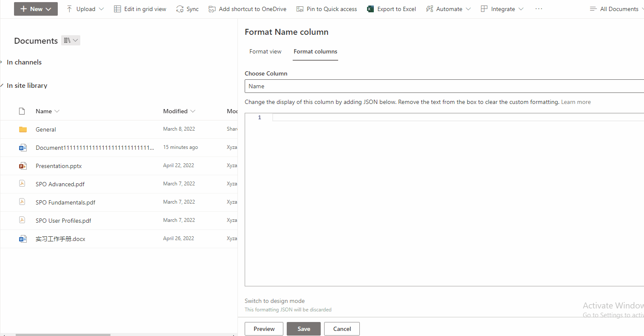Click the Learn more link
Image resolution: width=644 pixels, height=336 pixels.
click(x=576, y=102)
